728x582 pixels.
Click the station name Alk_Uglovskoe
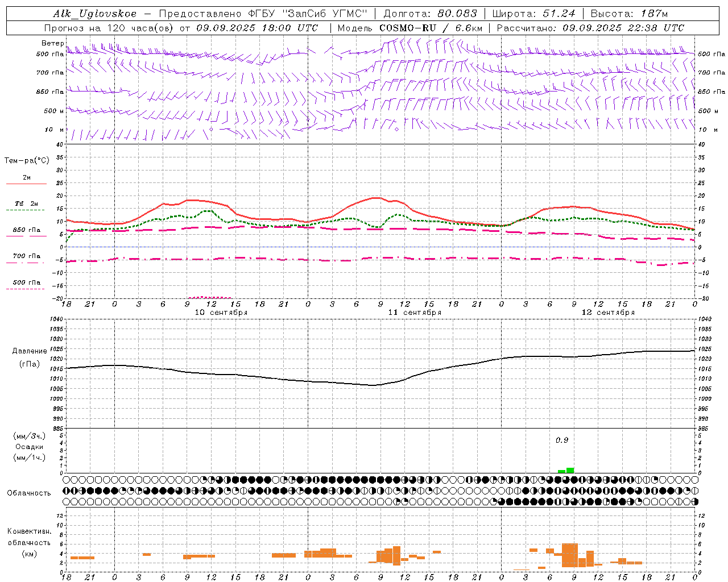tap(96, 14)
